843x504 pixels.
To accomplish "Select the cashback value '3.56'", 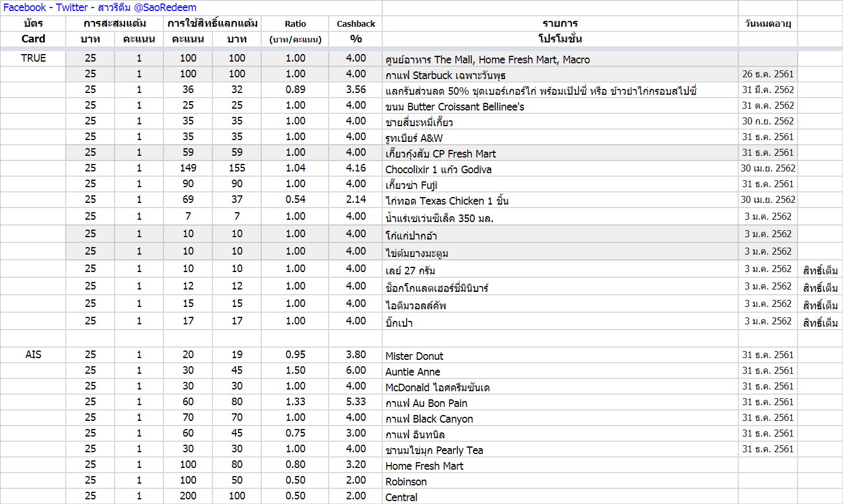I will [356, 90].
